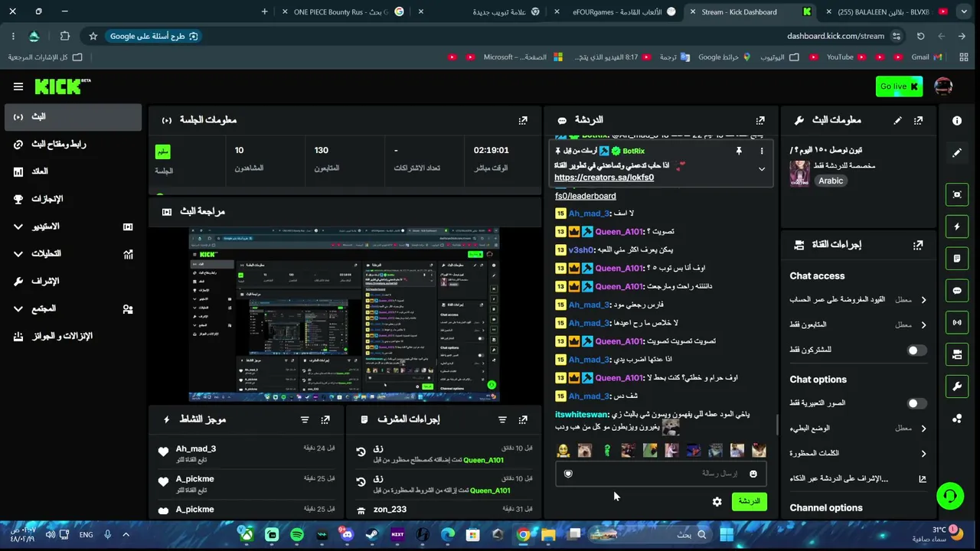This screenshot has width=980, height=551.
Task: Toggle the wrench widget icon in toolbar
Action: pyautogui.click(x=957, y=386)
